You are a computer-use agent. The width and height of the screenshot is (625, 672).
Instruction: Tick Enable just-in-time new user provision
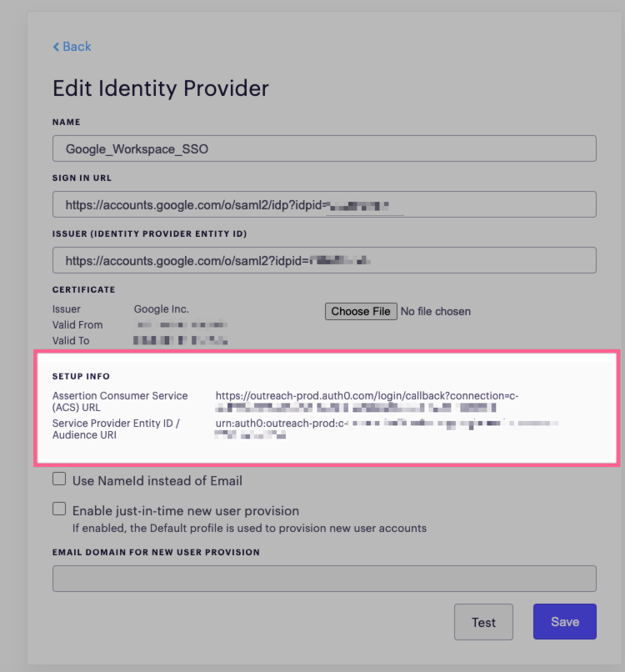point(59,509)
